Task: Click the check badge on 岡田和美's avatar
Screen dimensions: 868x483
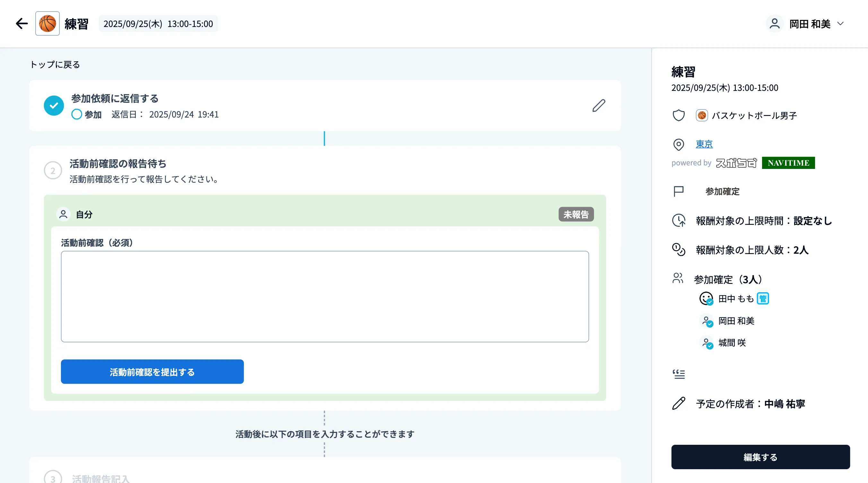Action: click(x=709, y=325)
